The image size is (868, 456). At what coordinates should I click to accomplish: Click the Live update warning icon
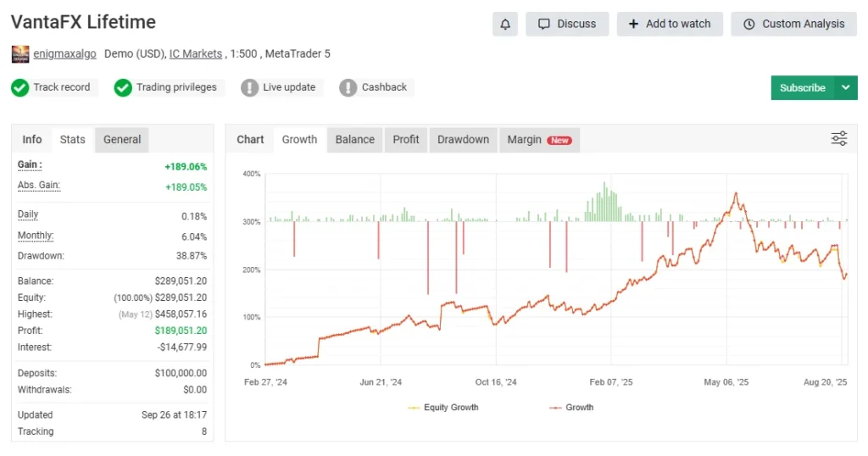pos(249,87)
